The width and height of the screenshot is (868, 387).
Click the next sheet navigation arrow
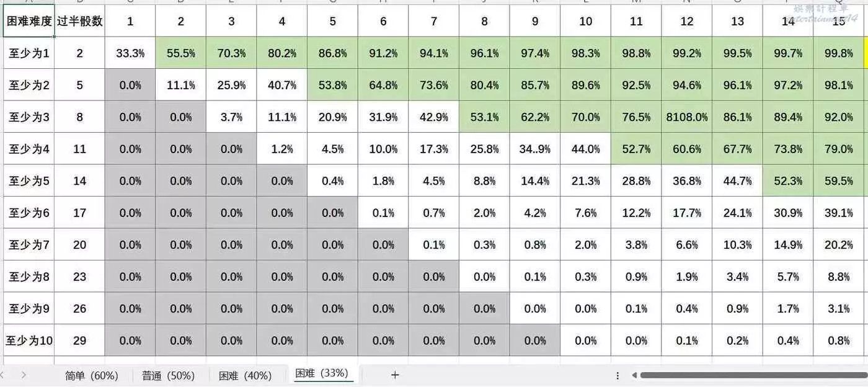click(24, 375)
